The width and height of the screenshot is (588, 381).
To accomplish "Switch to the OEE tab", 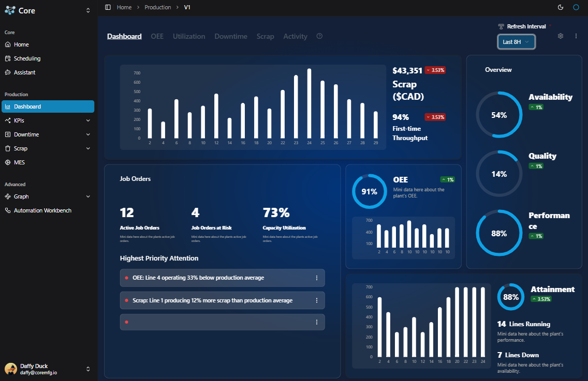I will [157, 36].
